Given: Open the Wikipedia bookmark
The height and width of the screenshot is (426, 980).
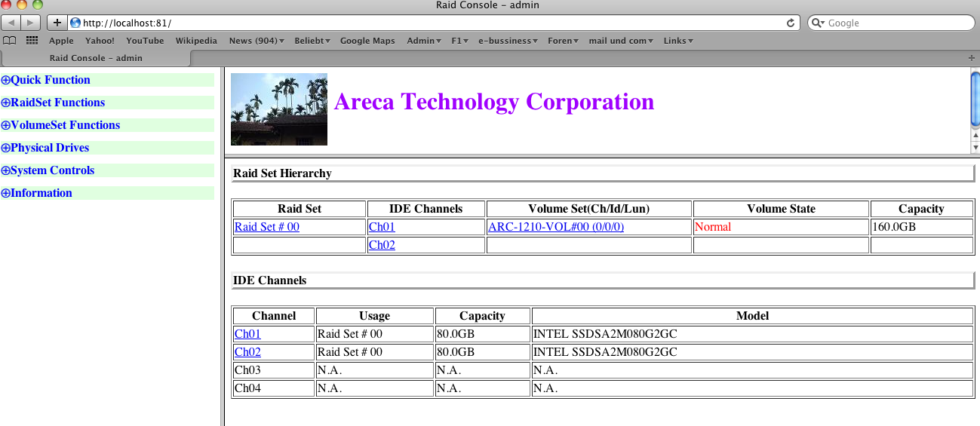Looking at the screenshot, I should tap(196, 41).
